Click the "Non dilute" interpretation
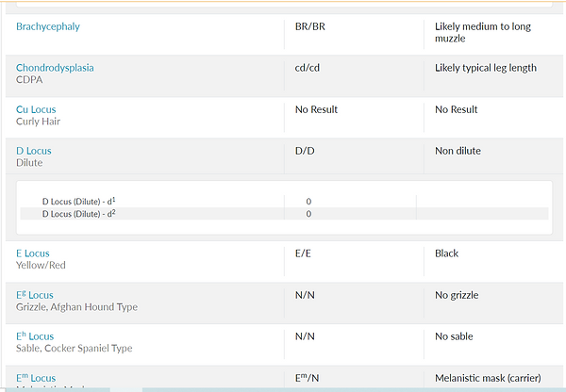This screenshot has width=566, height=392. (459, 151)
